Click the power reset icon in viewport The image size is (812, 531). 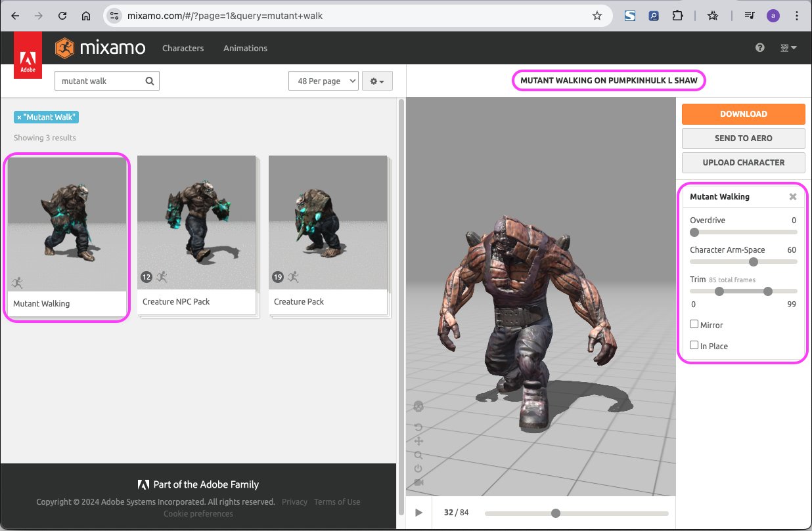[x=418, y=469]
